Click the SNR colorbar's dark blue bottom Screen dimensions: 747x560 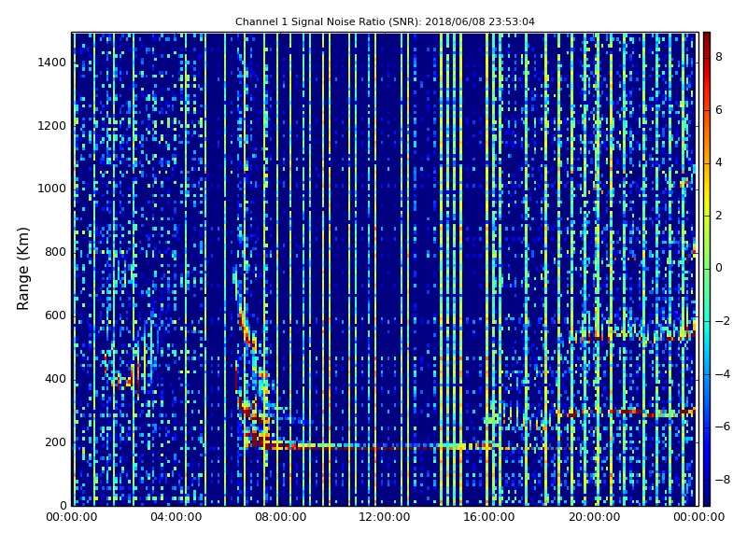point(707,499)
